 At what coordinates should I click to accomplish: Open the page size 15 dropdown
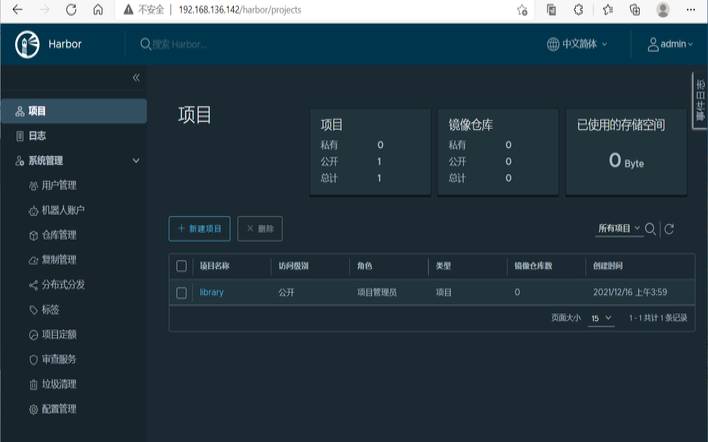pos(601,318)
